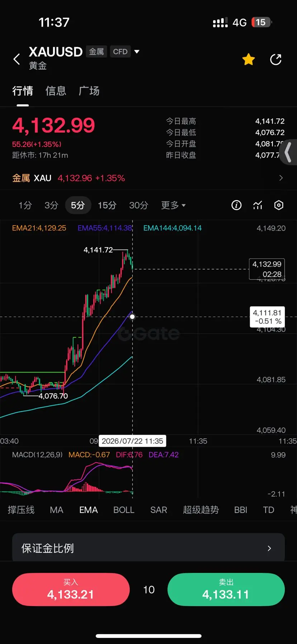The image size is (297, 644).
Task: Select the 5分 timeframe
Action: coord(78,205)
